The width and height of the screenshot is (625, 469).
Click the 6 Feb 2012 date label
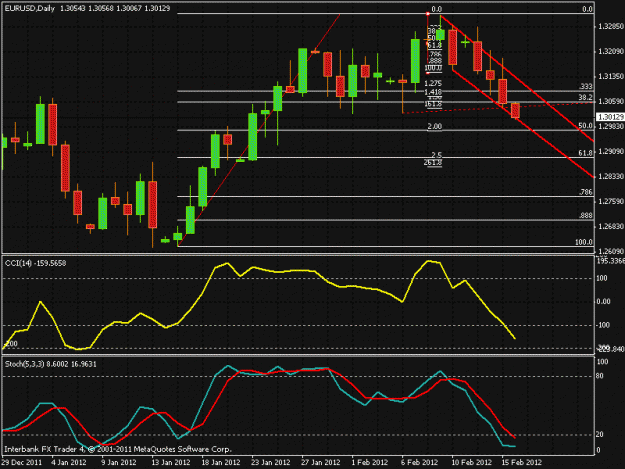pyautogui.click(x=420, y=463)
